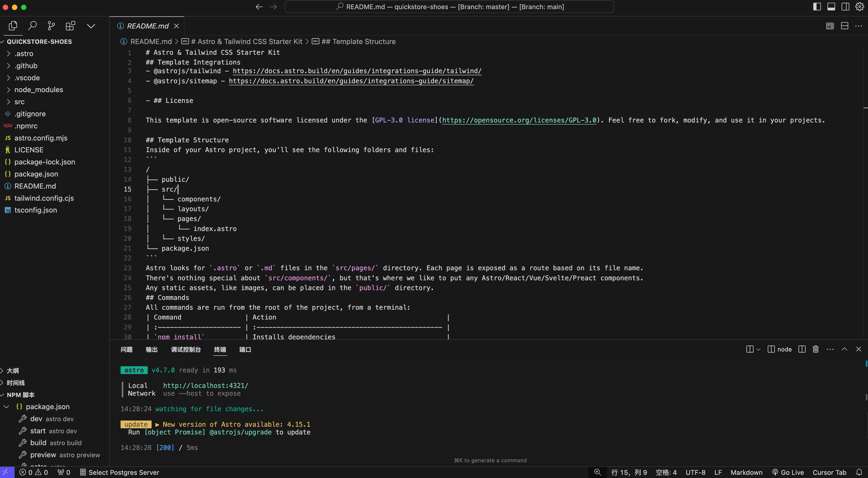Maximize the panel with the chevron
Screen dimensions: 868x478
(x=845, y=350)
